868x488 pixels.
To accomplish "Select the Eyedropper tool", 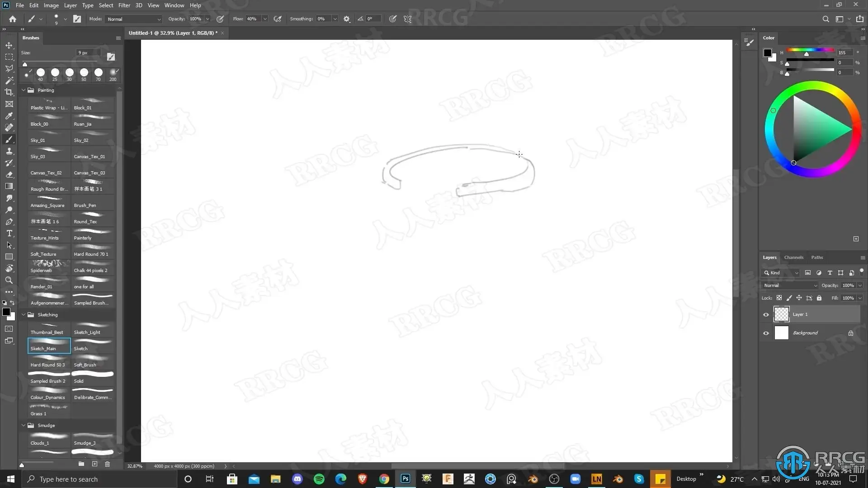I will [x=9, y=116].
